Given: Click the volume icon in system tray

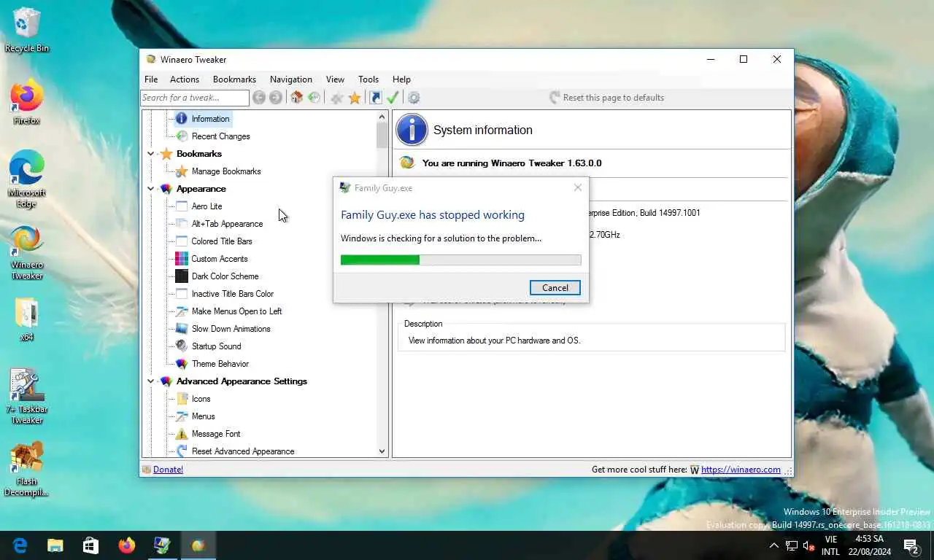Looking at the screenshot, I should (x=808, y=545).
